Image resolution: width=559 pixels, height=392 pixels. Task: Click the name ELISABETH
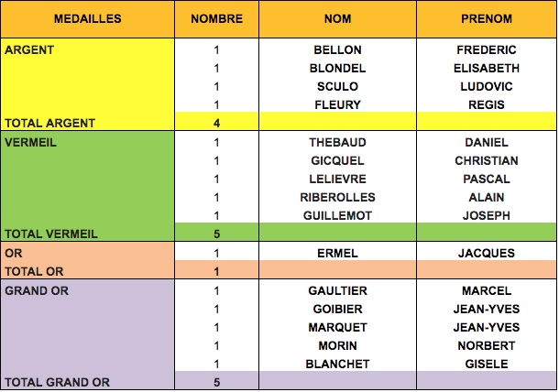pyautogui.click(x=487, y=68)
